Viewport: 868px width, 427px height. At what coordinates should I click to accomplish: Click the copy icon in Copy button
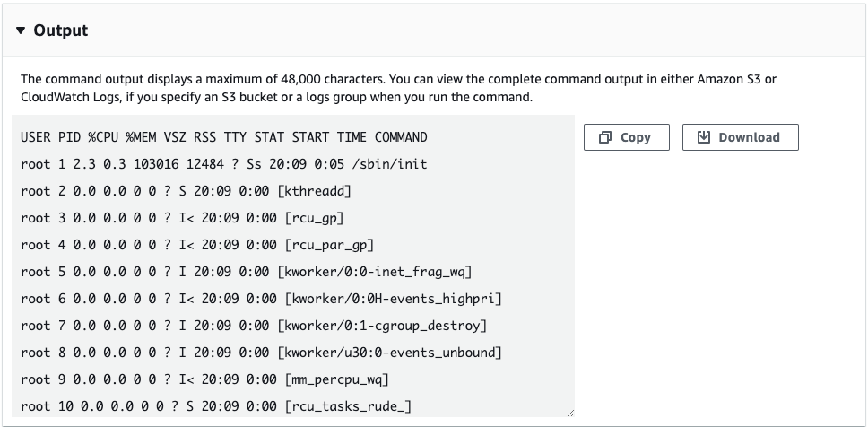[x=605, y=137]
